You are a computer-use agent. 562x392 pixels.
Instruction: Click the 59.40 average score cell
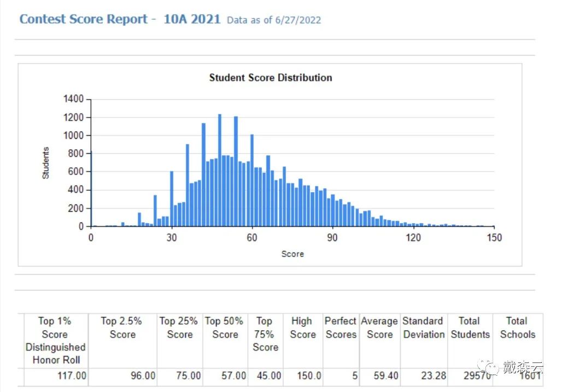pyautogui.click(x=385, y=376)
